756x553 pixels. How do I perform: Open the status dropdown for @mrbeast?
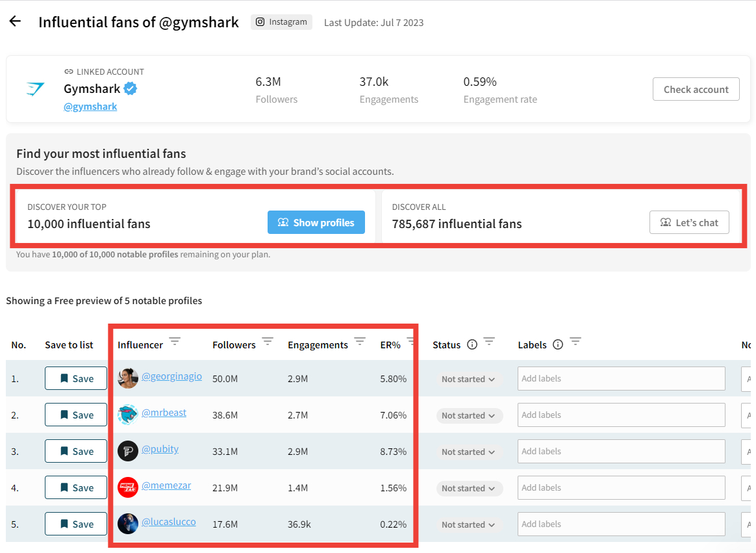pyautogui.click(x=469, y=415)
